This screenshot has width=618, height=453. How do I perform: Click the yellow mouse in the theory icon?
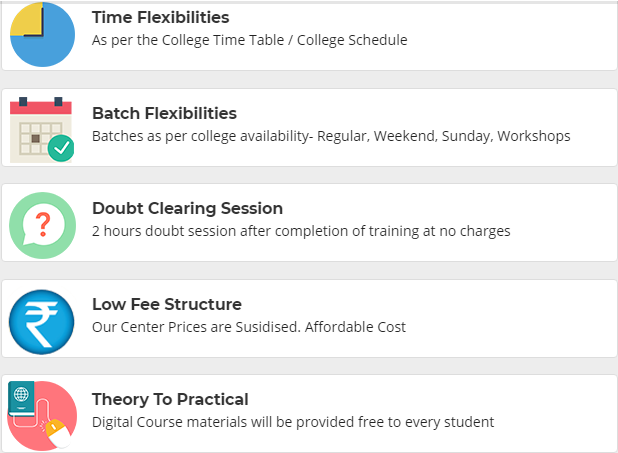57,432
